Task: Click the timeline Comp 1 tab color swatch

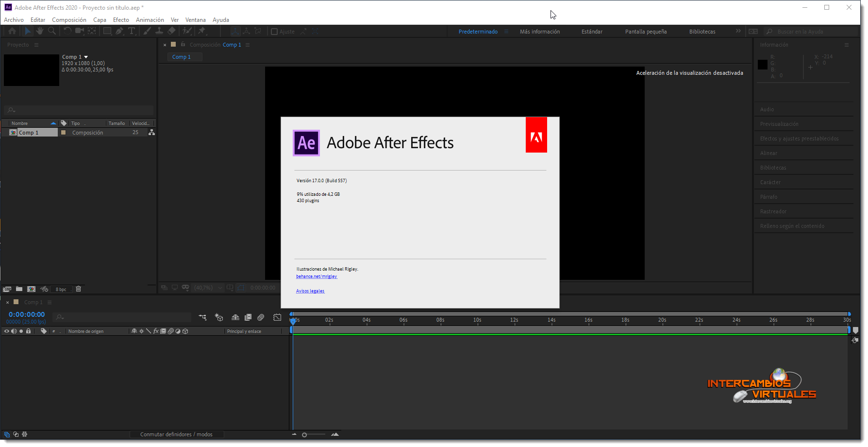Action: point(16,302)
